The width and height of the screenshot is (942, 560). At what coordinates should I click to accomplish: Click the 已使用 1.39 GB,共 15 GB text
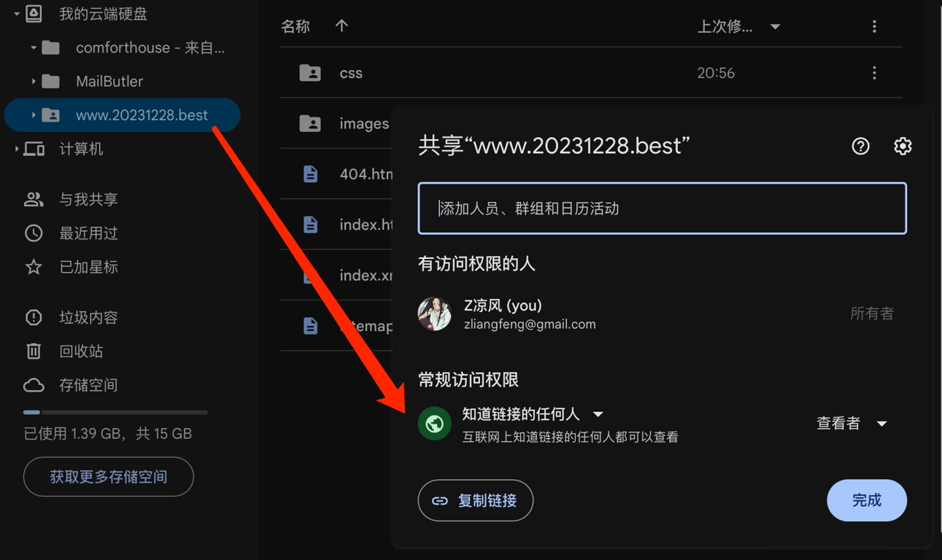pos(108,434)
